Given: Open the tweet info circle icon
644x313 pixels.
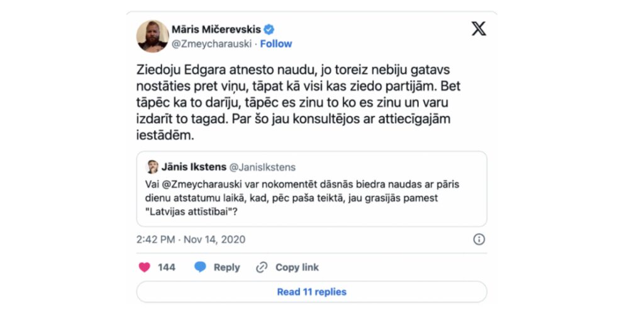Looking at the screenshot, I should pos(479,239).
